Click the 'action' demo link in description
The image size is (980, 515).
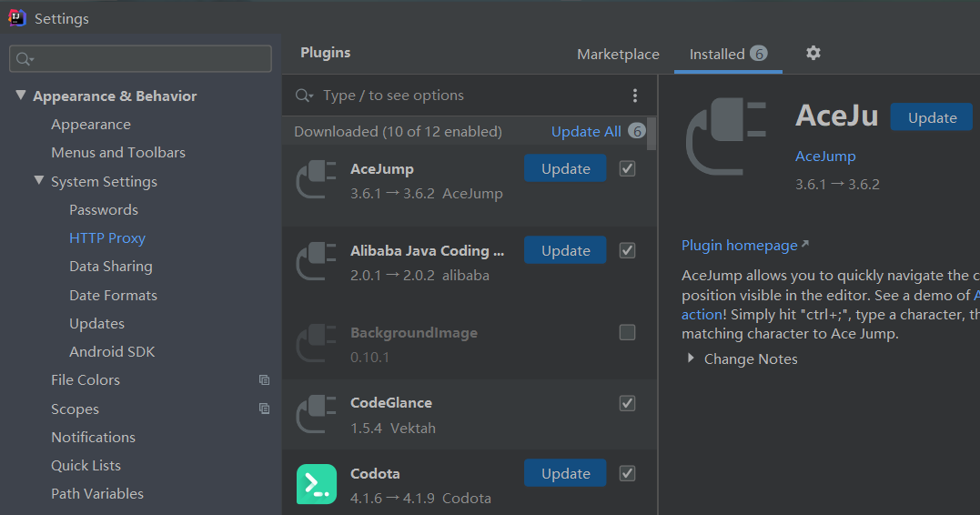[x=702, y=315]
